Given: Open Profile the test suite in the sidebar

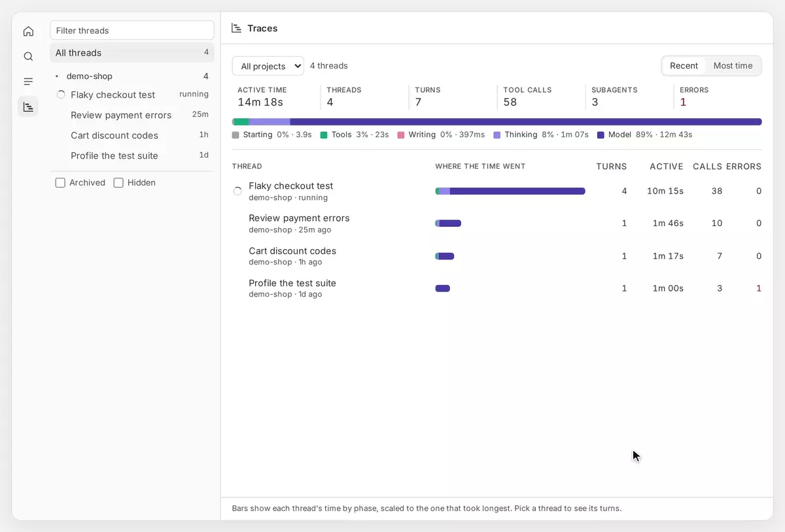Looking at the screenshot, I should [132, 156].
